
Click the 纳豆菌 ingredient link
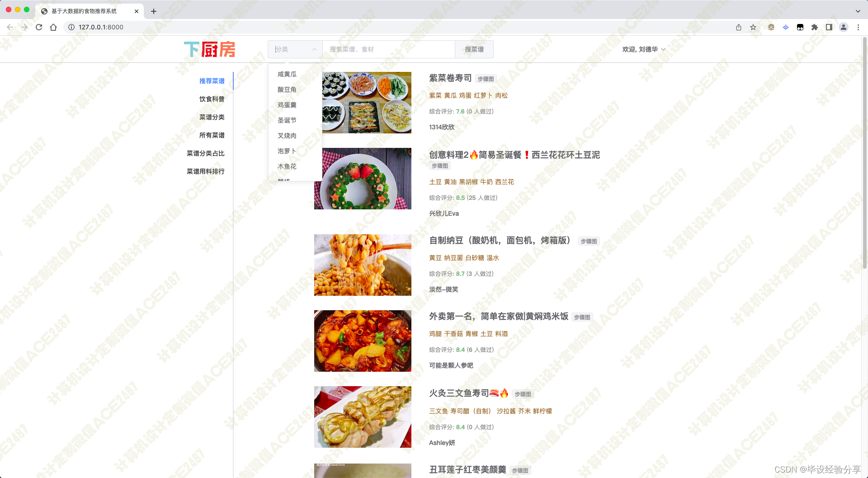(453, 258)
